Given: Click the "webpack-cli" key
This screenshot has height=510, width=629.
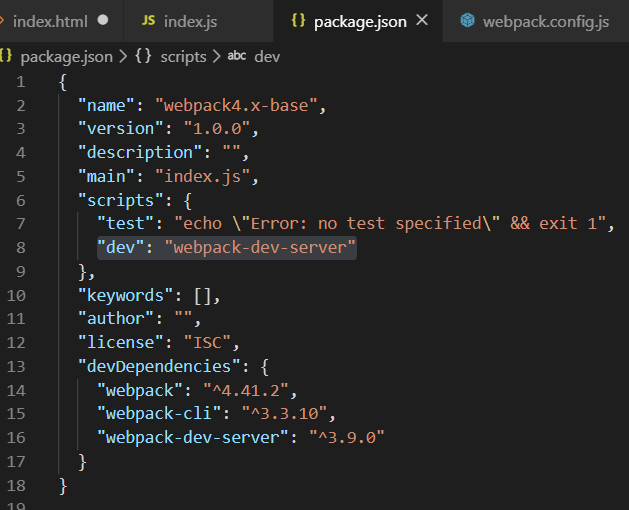Looking at the screenshot, I should [159, 414].
